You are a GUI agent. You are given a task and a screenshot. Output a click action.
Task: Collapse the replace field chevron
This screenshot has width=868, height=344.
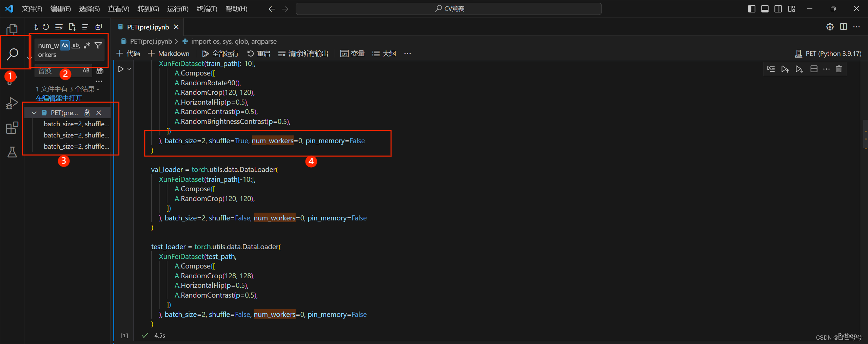click(x=29, y=58)
